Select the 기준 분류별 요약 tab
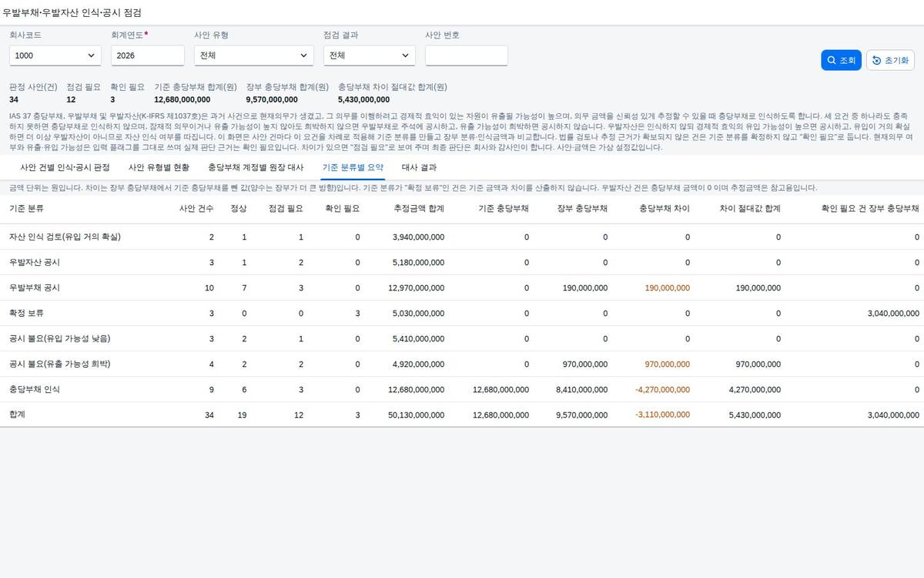 [x=353, y=167]
